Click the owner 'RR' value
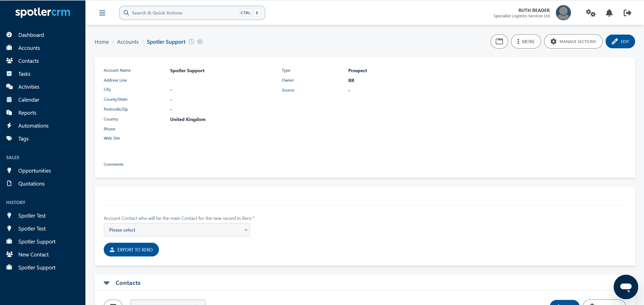644x305 pixels. click(x=351, y=80)
